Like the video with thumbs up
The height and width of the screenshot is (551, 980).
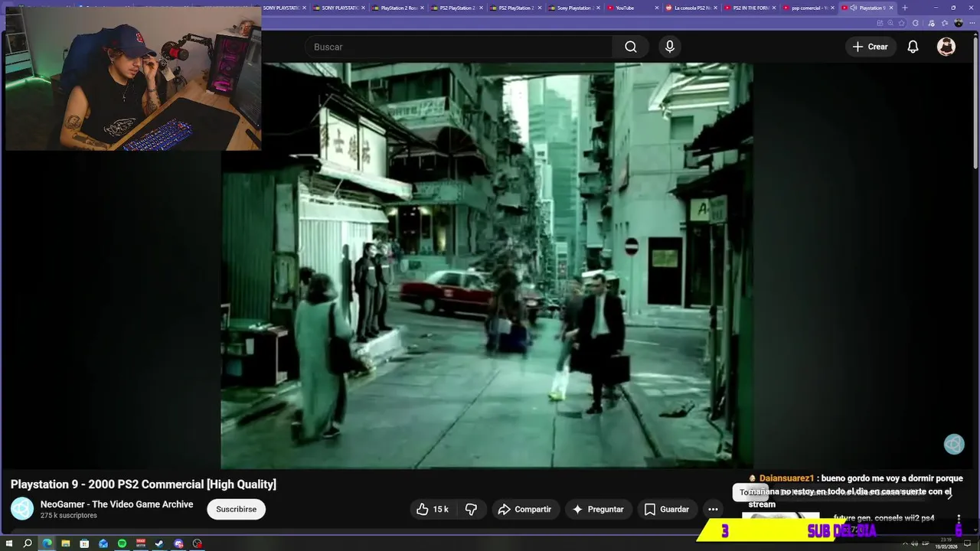point(433,509)
